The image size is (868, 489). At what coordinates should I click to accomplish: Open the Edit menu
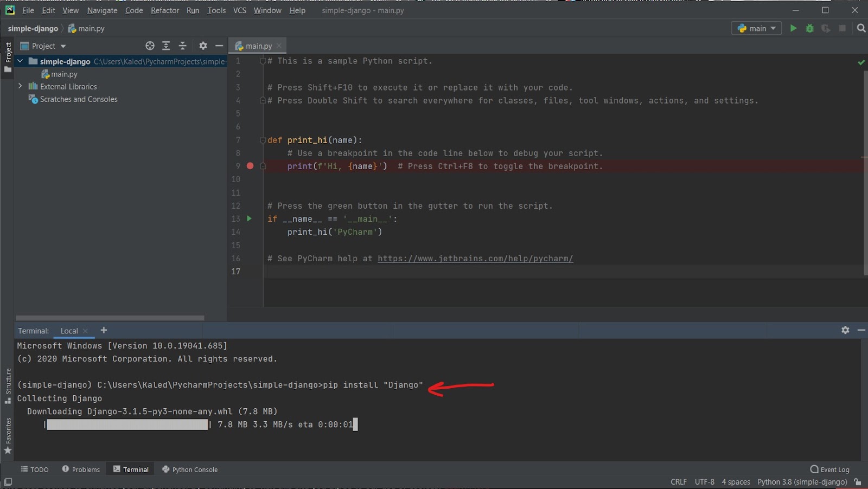point(48,10)
